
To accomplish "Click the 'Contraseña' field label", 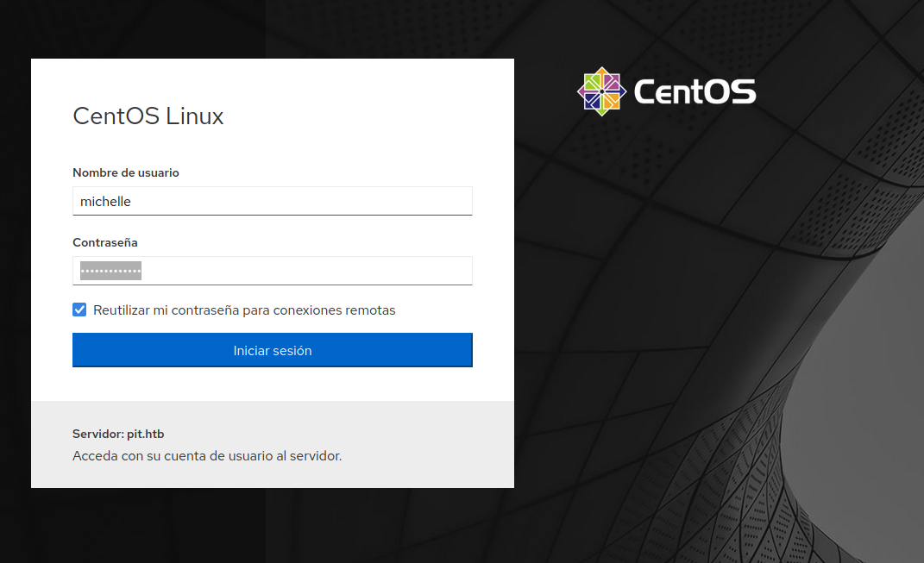I will [105, 242].
